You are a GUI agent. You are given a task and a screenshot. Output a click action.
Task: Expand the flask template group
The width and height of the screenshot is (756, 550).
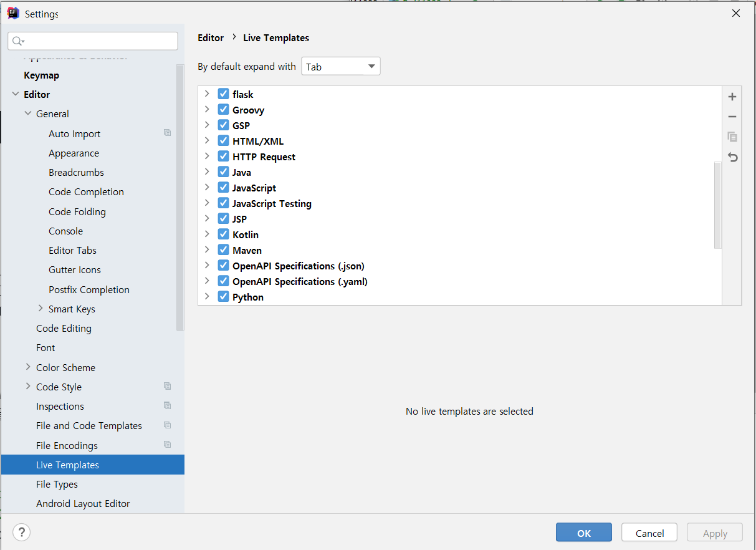(x=207, y=94)
